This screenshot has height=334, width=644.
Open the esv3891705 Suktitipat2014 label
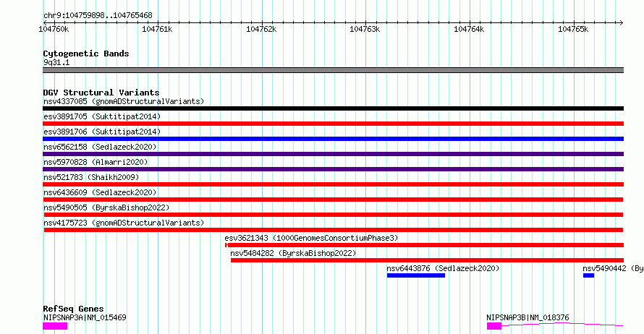(x=102, y=116)
